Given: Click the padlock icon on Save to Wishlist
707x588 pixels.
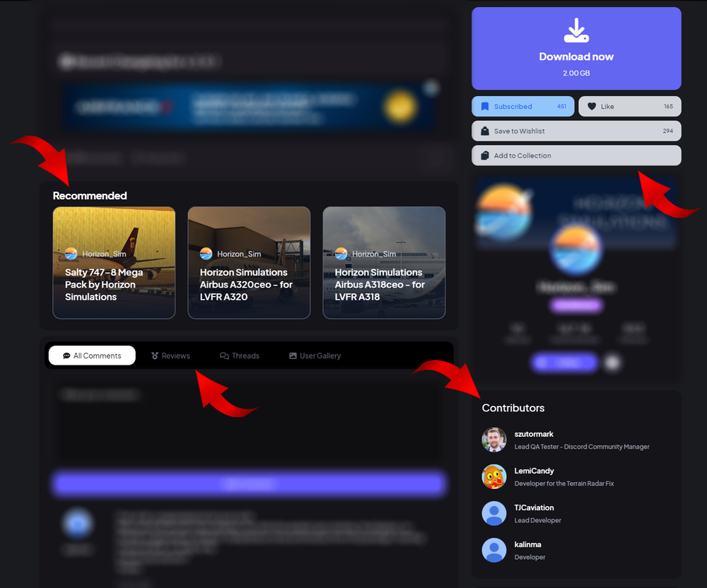Looking at the screenshot, I should pyautogui.click(x=484, y=131).
